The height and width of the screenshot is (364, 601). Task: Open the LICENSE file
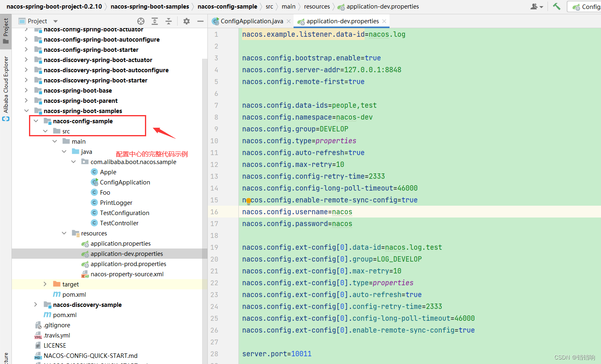click(x=50, y=346)
